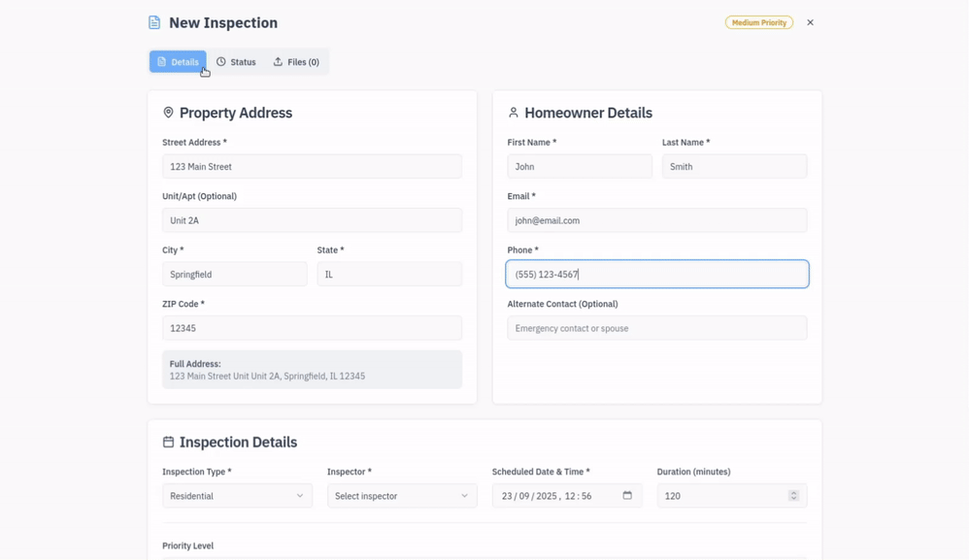Click the Homeowner Details heading
Viewport: 969px width, 560px height.
click(x=588, y=113)
